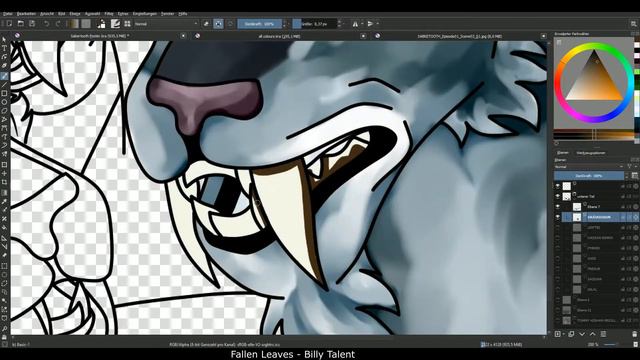Open the Ebene menu
This screenshot has height=360, width=640.
click(75, 14)
